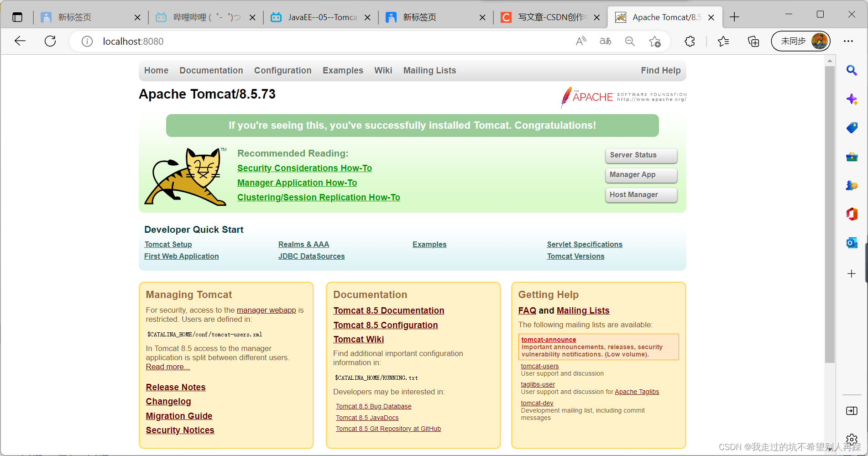Open Tomcat Wiki link

coord(359,339)
